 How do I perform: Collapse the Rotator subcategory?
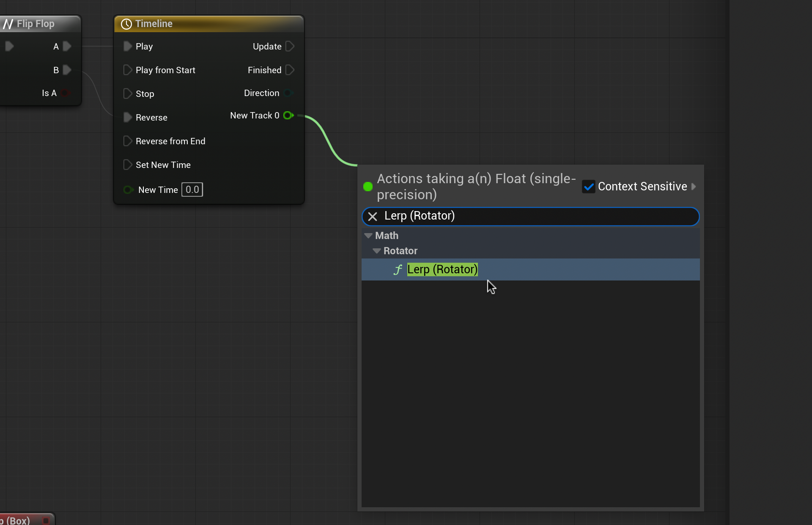point(376,251)
